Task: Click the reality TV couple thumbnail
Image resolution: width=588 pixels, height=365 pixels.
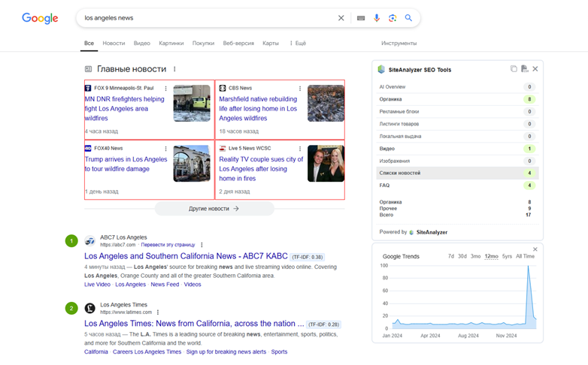Action: (326, 164)
